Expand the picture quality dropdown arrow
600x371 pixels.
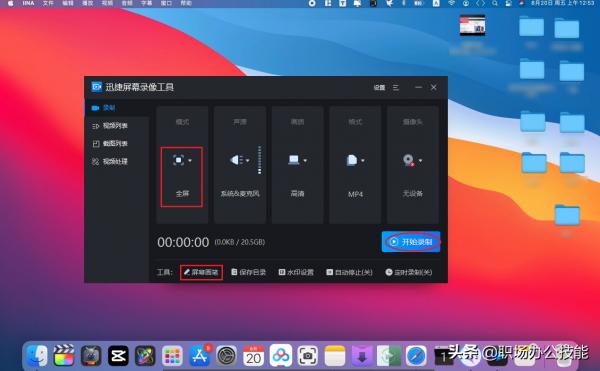coord(305,161)
